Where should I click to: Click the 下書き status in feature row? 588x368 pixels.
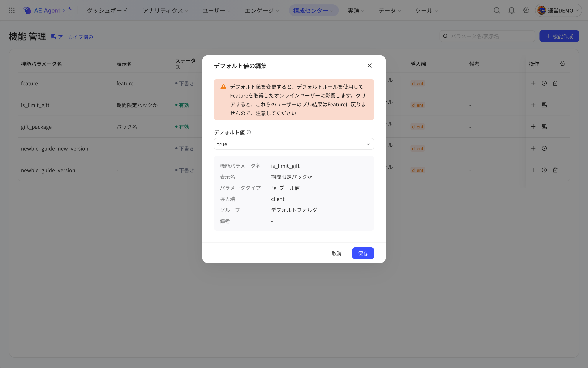pos(185,83)
